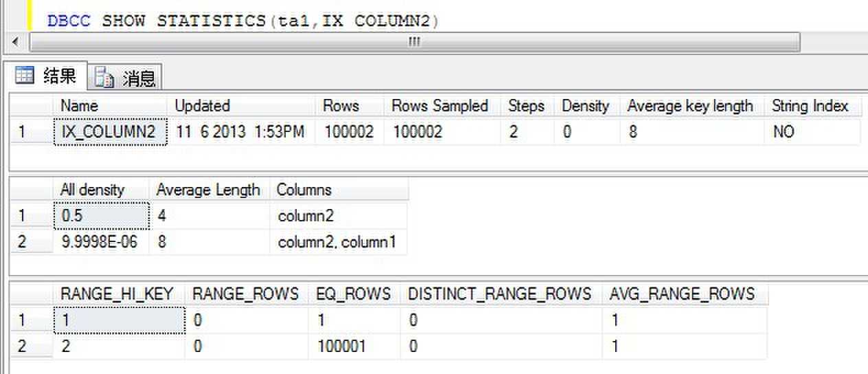This screenshot has height=374, width=868.
Task: Click the AVG_RANGE_ROWS column header
Action: [x=685, y=294]
